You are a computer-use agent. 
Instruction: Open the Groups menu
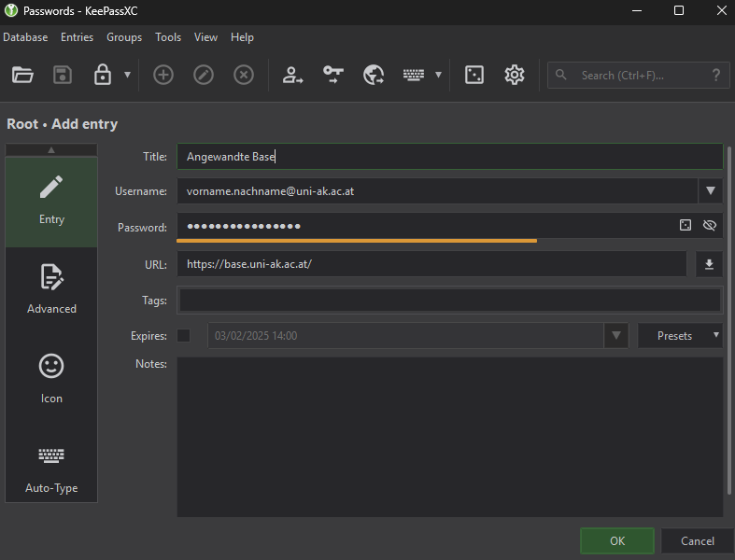pyautogui.click(x=124, y=37)
